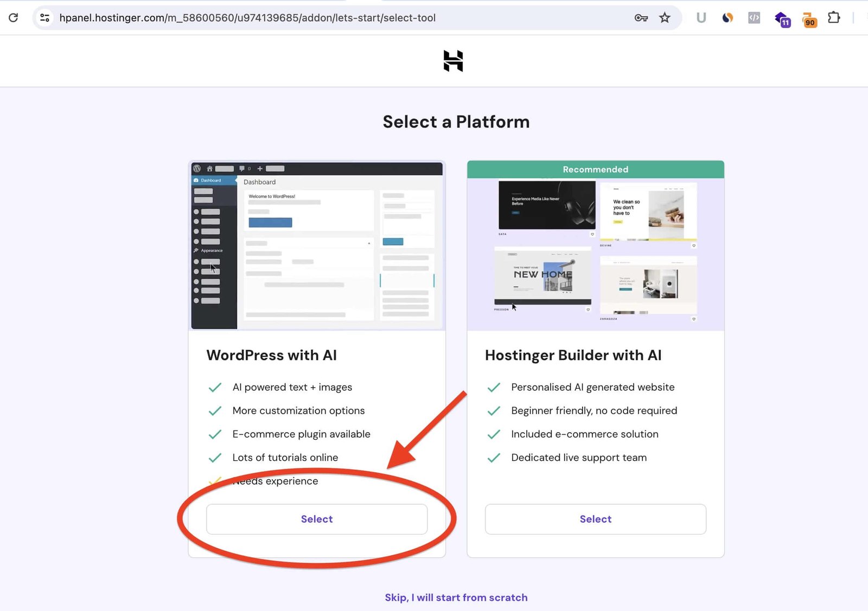This screenshot has width=868, height=611.
Task: Click checkmark beside 'Personalised AI generated website'
Action: tap(494, 387)
